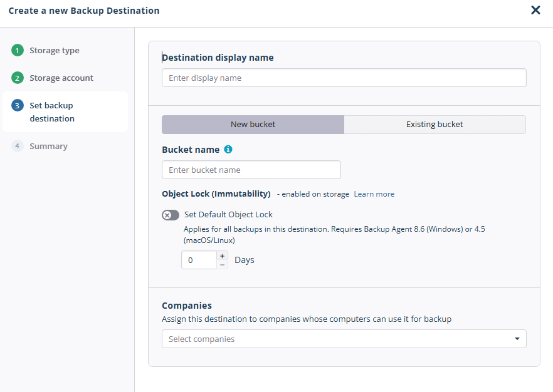The image size is (553, 392).
Task: Decrease the Object Lock days with minus
Action: (x=222, y=264)
